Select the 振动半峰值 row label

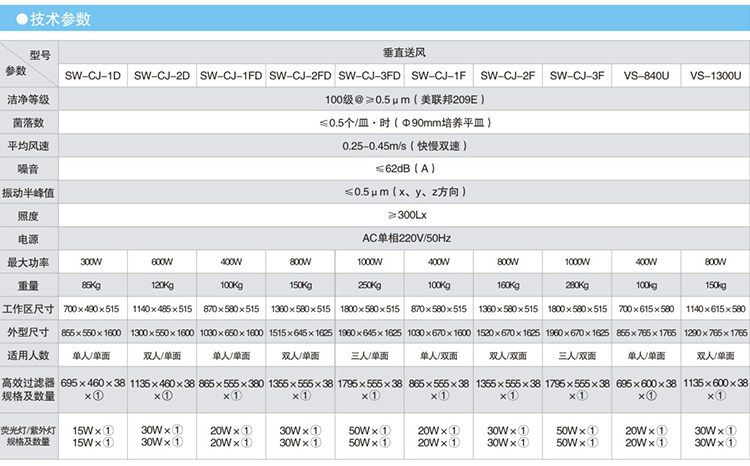[28, 193]
